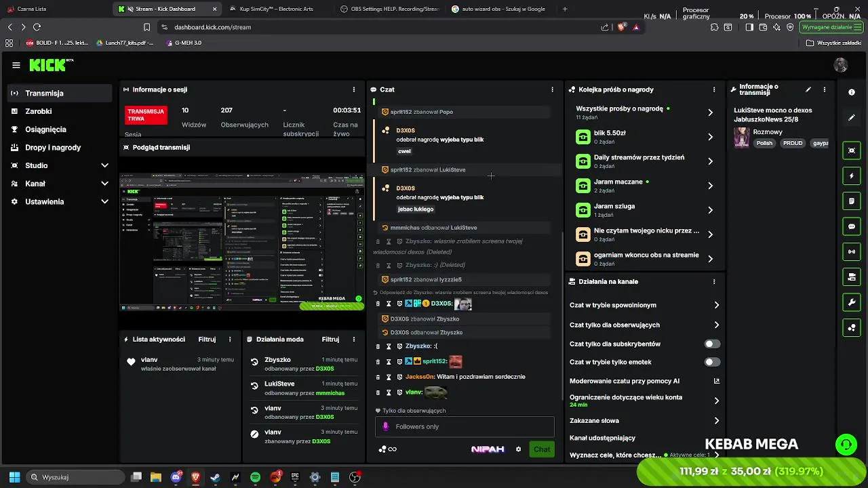Open Działania moda three-dot menu
Screen dimensions: 868x488
tap(353, 339)
